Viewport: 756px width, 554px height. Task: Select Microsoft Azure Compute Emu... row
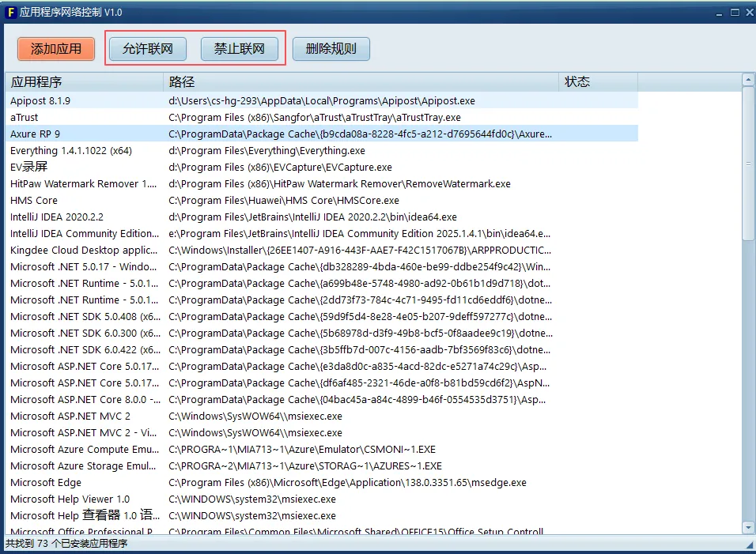pyautogui.click(x=322, y=450)
